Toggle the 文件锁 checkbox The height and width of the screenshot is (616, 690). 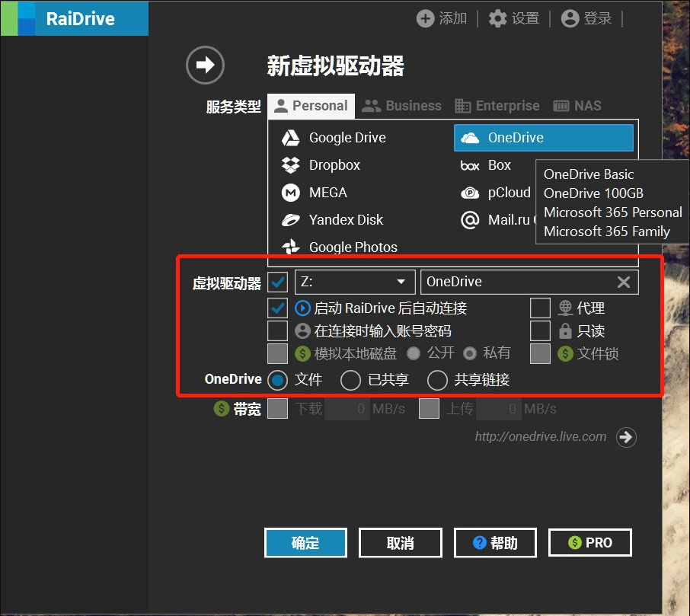[541, 353]
